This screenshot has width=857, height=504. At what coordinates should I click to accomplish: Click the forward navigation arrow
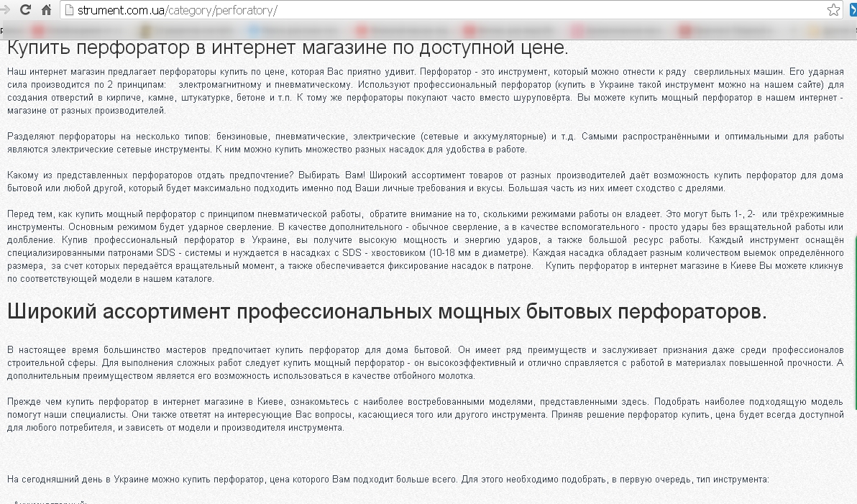(5, 10)
